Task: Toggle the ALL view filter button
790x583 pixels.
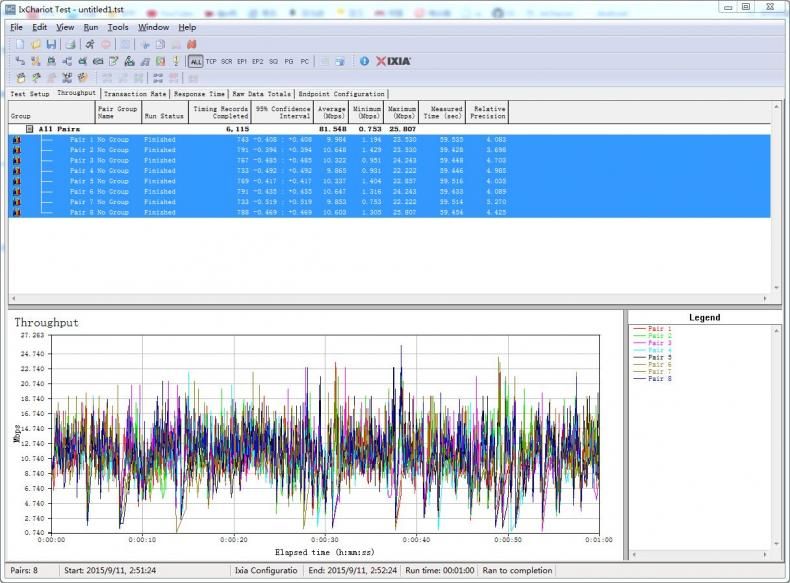Action: click(x=195, y=61)
